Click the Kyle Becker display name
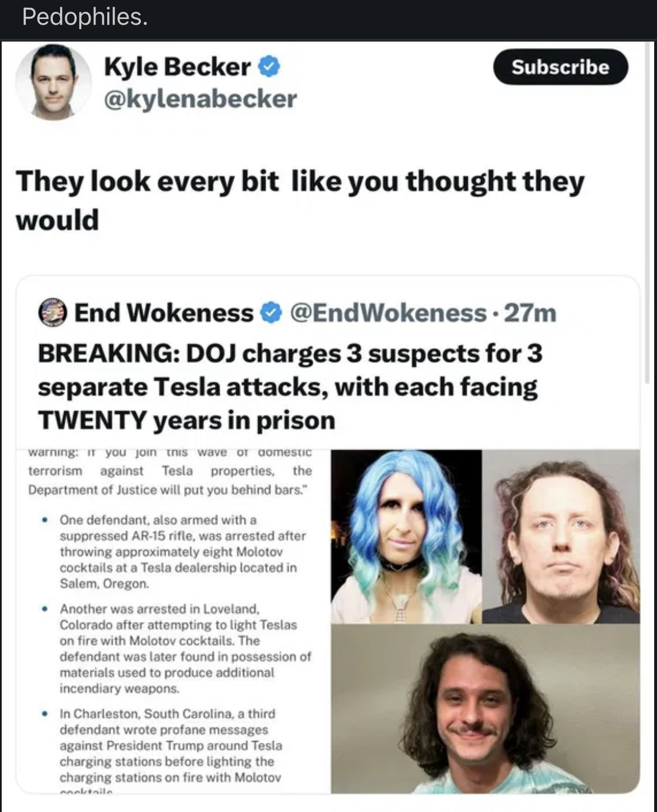This screenshot has width=657, height=812. point(177,67)
